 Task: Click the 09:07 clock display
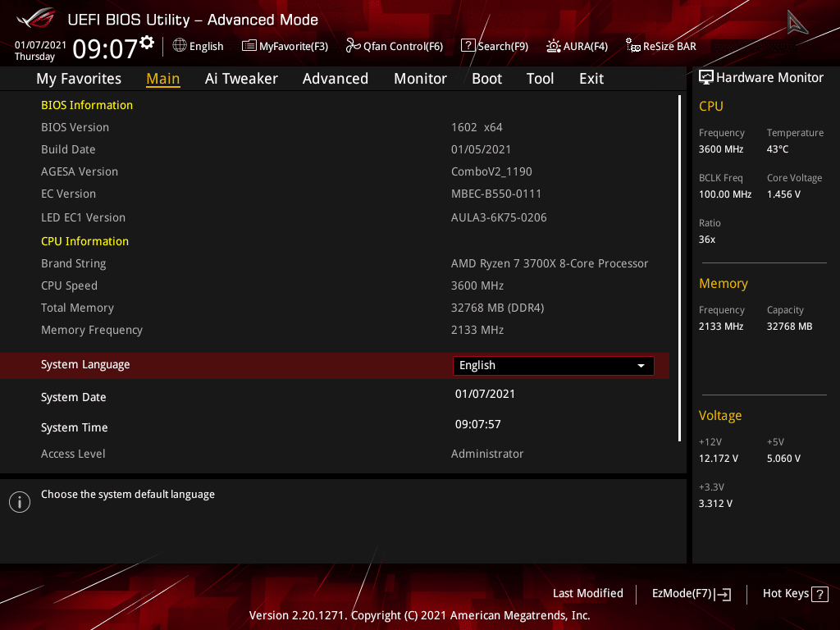(105, 48)
